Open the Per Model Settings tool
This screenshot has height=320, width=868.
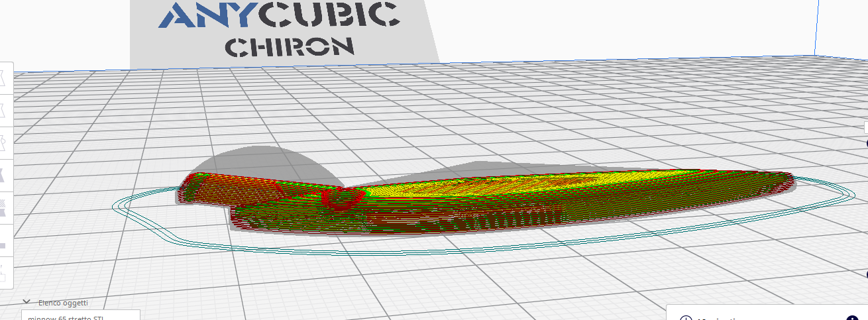pyautogui.click(x=3, y=208)
